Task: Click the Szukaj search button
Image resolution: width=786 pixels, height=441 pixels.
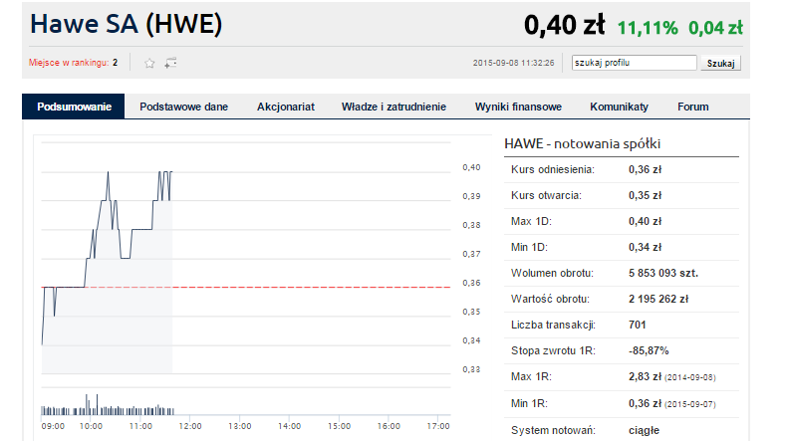Action: click(x=720, y=63)
